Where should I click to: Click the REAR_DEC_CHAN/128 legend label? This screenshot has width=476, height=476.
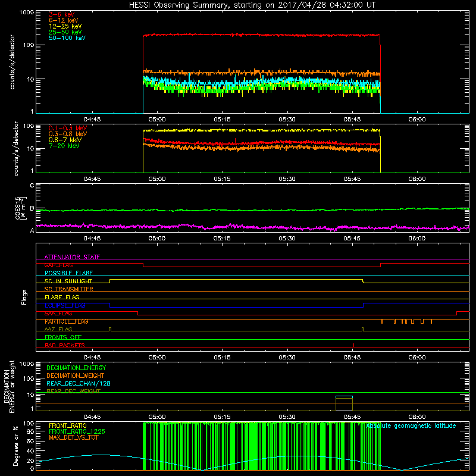point(79,383)
